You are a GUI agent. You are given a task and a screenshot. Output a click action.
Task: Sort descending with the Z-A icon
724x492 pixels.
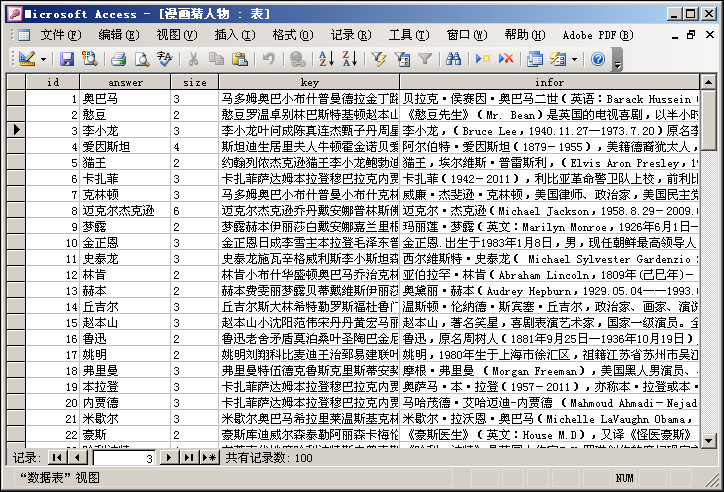350,59
